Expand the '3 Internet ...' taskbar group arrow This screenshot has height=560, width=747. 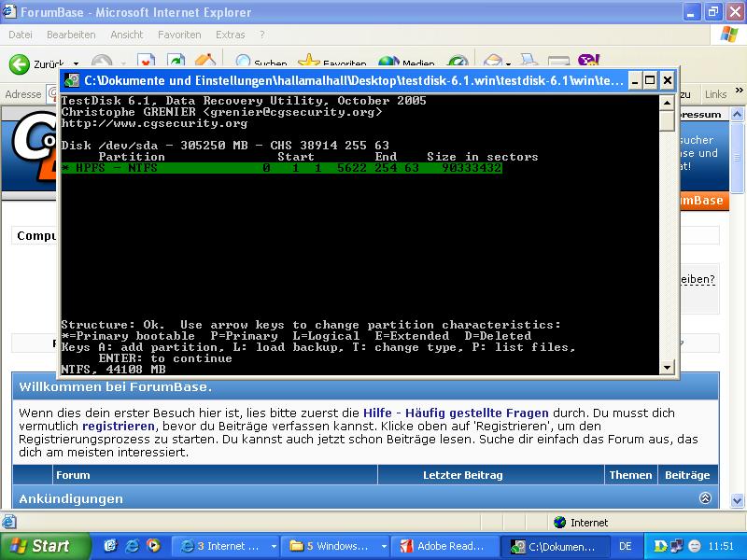(274, 546)
